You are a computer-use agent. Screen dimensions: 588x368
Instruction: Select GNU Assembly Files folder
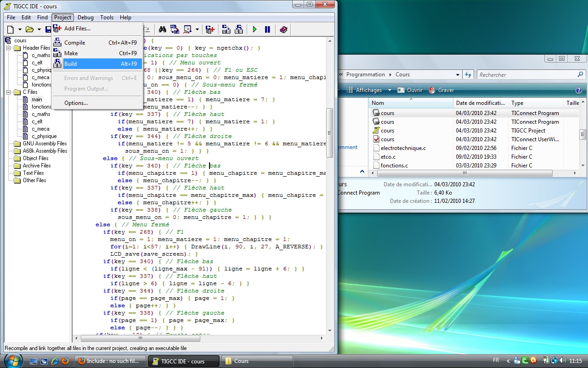[45, 144]
